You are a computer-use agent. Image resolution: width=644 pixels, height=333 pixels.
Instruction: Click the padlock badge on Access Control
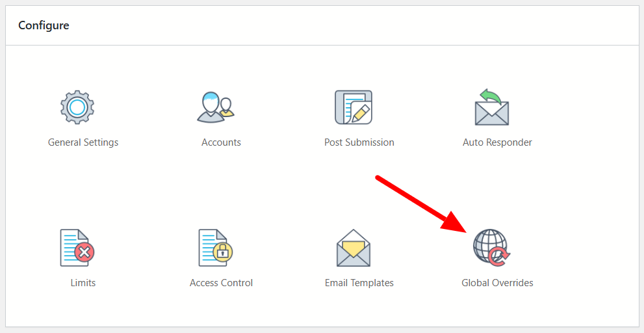(224, 253)
